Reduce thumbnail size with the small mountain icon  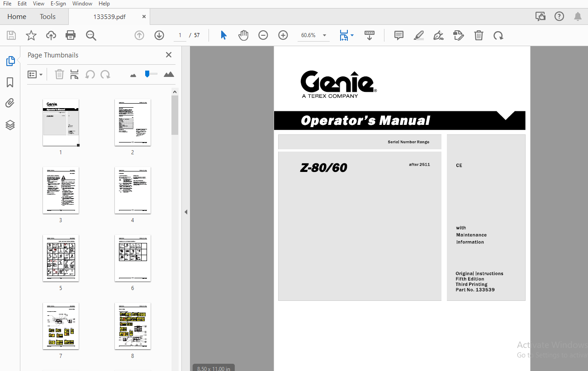(133, 75)
